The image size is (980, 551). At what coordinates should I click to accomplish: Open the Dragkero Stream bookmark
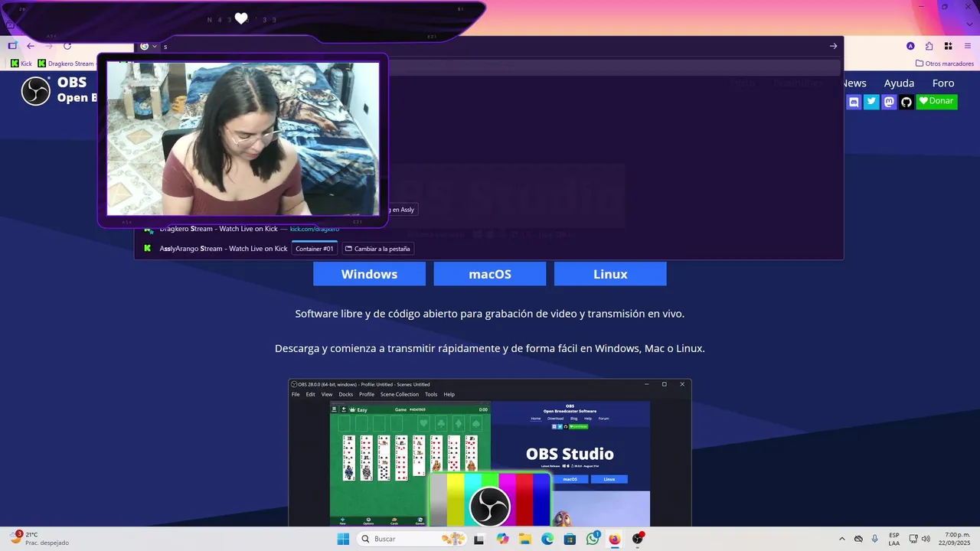pyautogui.click(x=66, y=64)
